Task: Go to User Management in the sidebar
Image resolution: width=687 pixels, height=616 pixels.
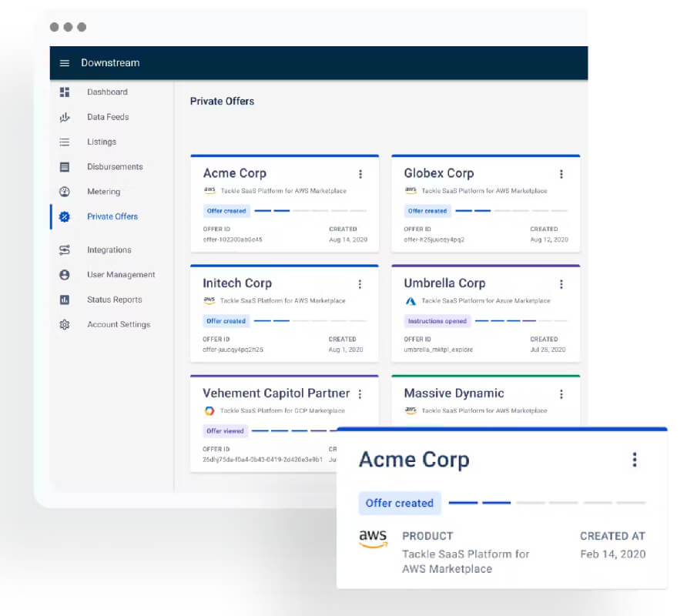Action: pyautogui.click(x=121, y=275)
